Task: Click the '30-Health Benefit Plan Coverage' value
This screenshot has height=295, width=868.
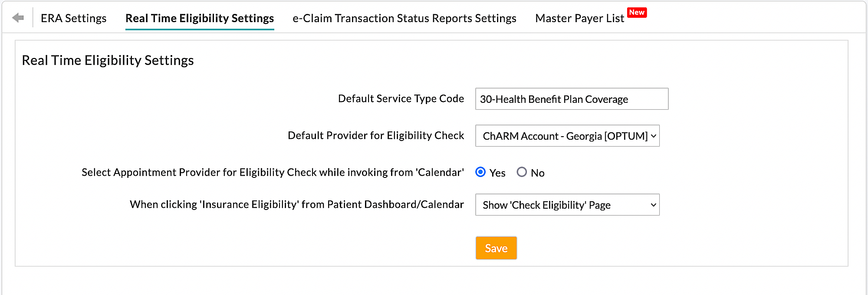Action: (554, 99)
